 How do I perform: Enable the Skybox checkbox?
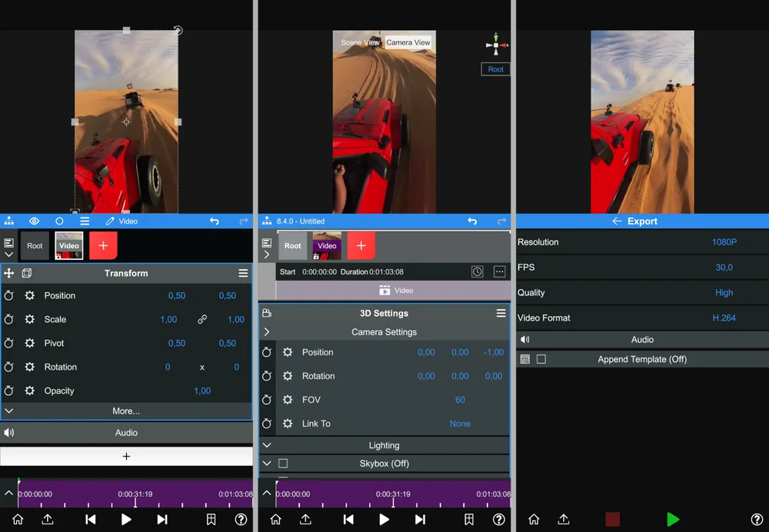(283, 464)
